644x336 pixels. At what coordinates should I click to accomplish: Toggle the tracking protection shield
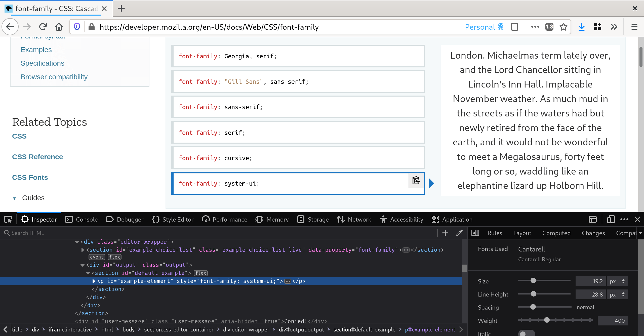(77, 27)
